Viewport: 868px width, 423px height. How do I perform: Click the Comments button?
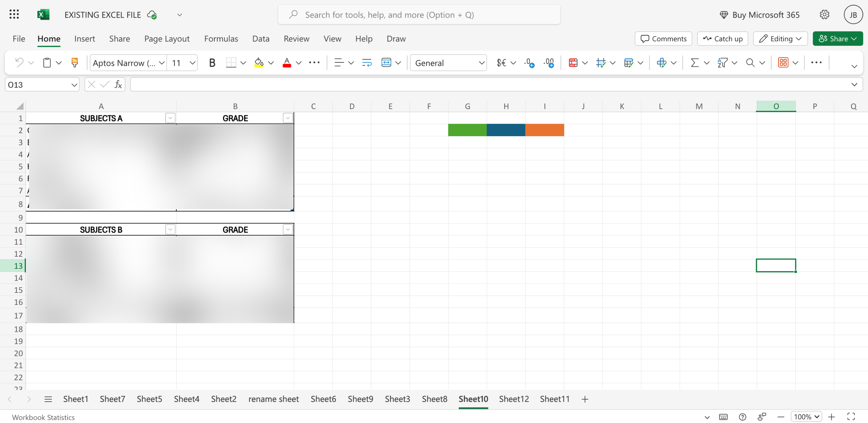(663, 39)
